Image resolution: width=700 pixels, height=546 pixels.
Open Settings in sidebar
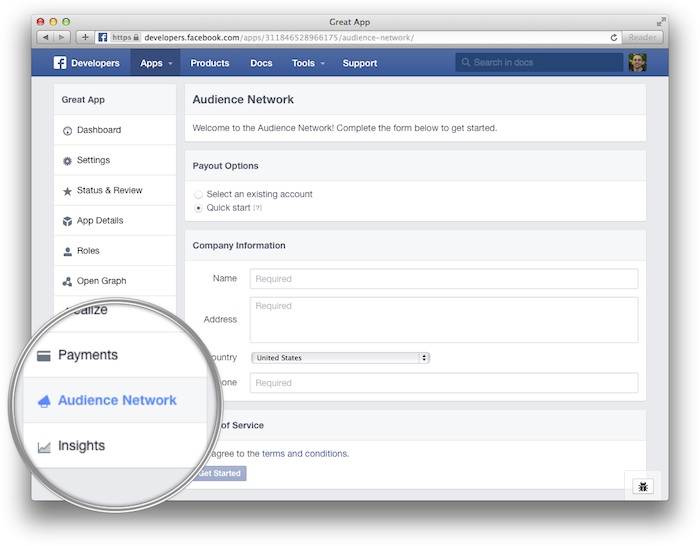tap(115, 160)
